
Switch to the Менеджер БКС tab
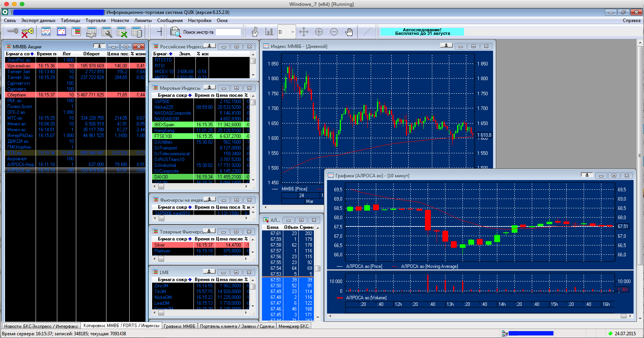(294, 326)
